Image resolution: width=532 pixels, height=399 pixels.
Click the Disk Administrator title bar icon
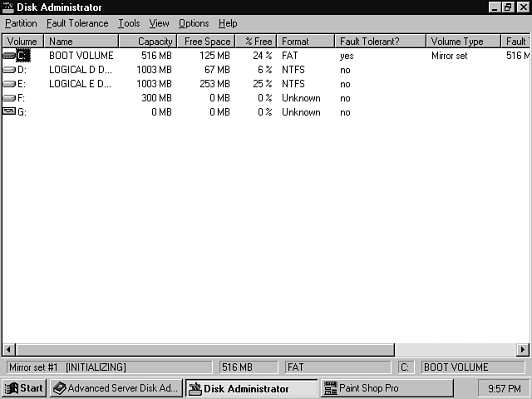(7, 7)
